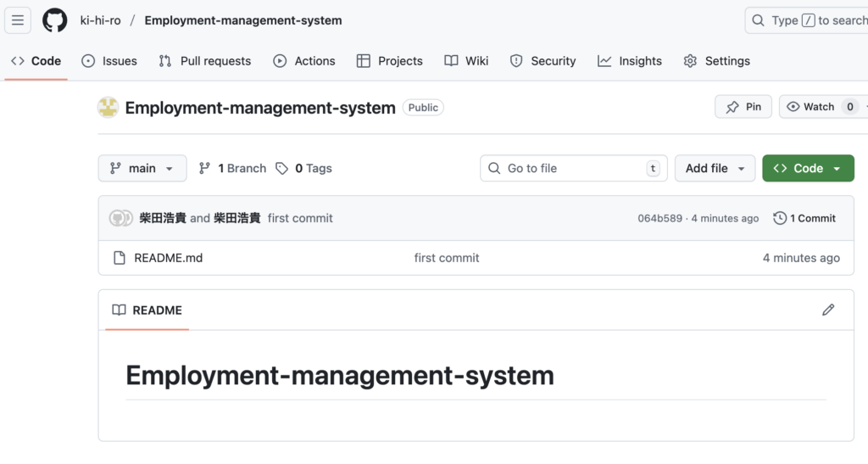View the 0 Tags link

[303, 168]
